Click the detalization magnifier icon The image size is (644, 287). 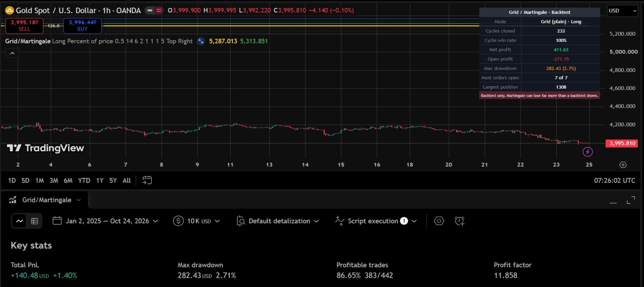241,221
